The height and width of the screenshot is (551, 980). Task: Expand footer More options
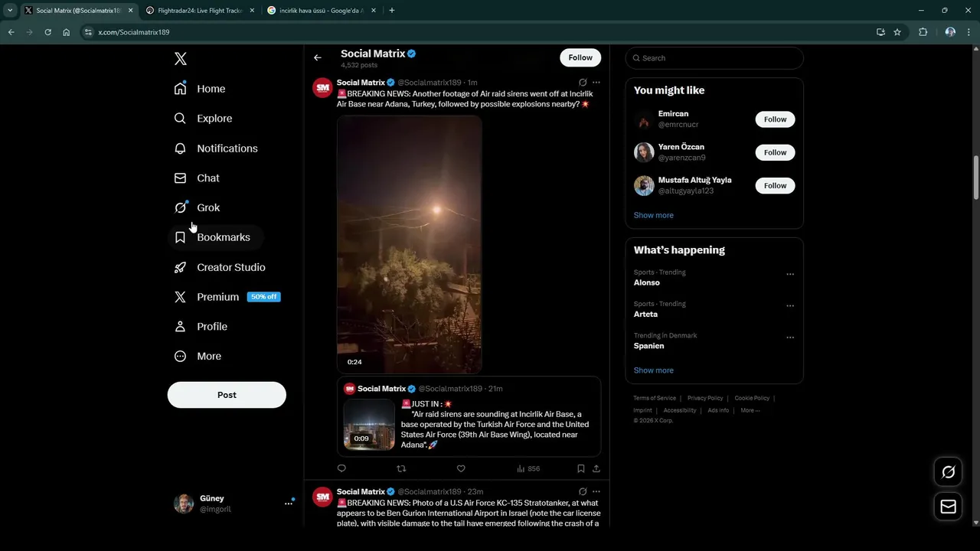click(750, 410)
